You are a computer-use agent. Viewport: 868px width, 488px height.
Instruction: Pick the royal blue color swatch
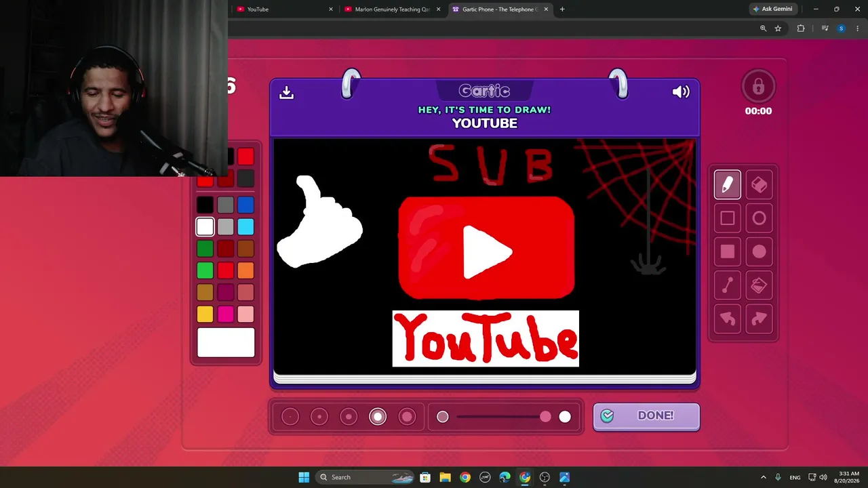coord(246,205)
